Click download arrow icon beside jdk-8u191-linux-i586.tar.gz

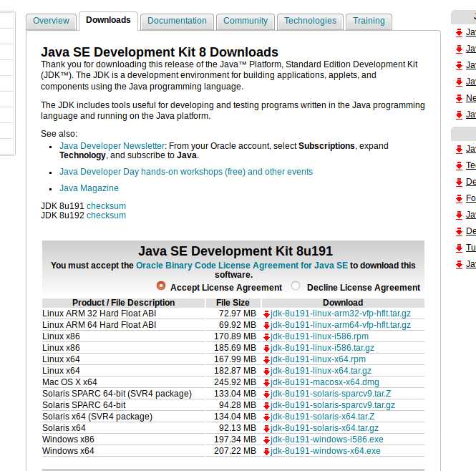266,349
